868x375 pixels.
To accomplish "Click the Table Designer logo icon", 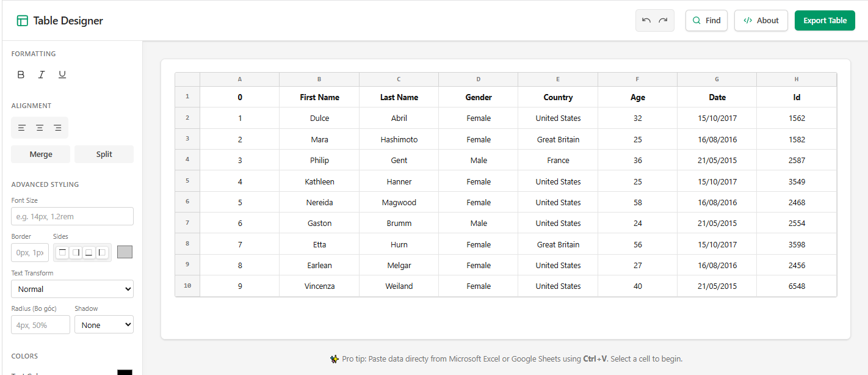I will click(23, 21).
